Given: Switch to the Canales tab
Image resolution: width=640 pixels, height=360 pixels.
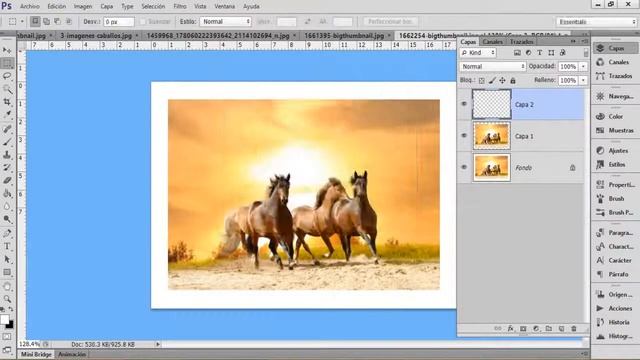Looking at the screenshot, I should click(x=493, y=42).
